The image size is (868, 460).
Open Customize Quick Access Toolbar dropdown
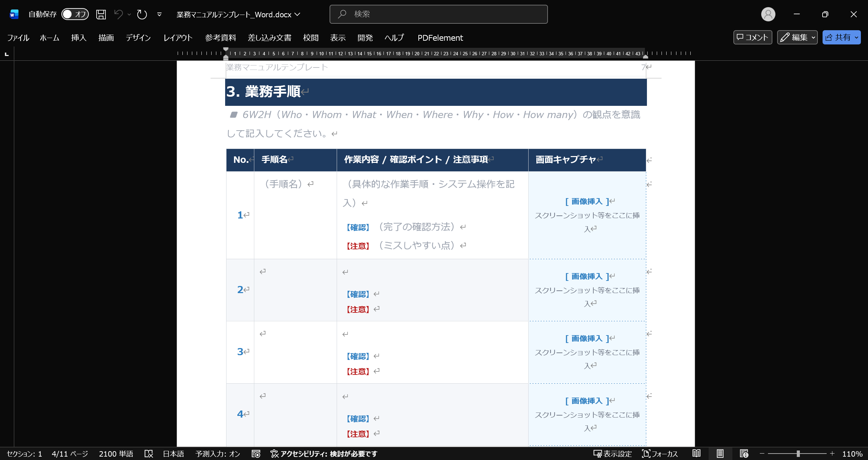coord(159,14)
